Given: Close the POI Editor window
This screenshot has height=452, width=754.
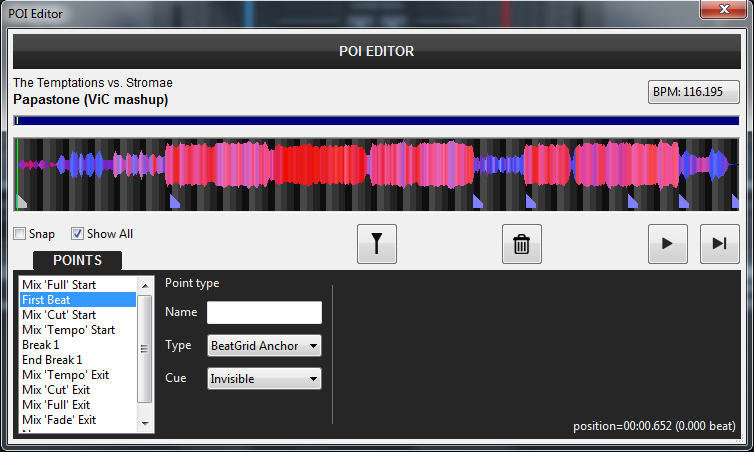Looking at the screenshot, I should point(723,9).
